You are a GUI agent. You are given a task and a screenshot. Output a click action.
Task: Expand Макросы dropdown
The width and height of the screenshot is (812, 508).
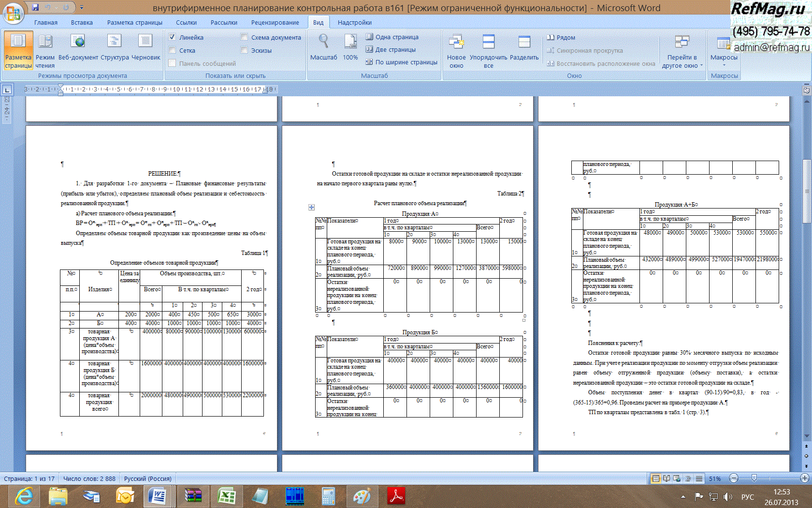[x=724, y=64]
